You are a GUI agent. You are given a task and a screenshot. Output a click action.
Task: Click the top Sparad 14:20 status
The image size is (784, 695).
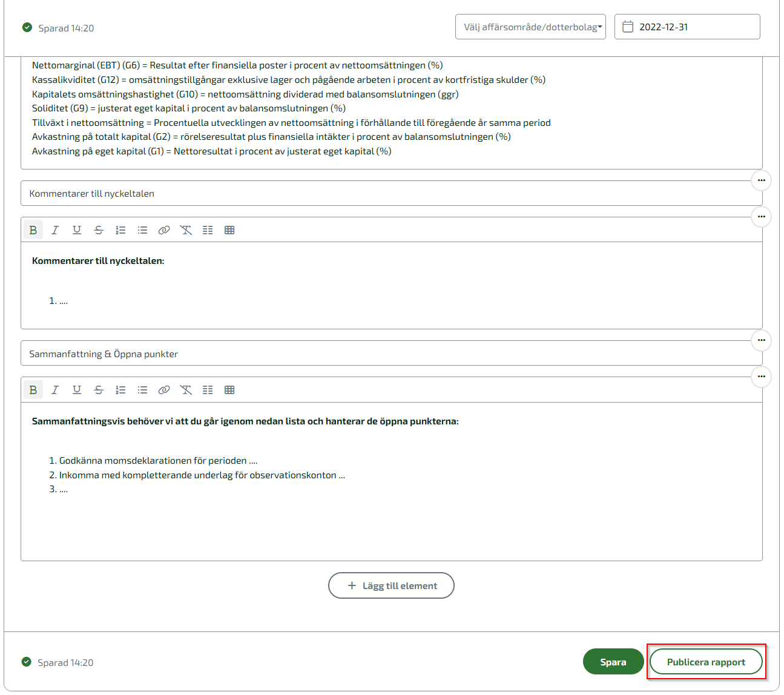(58, 28)
